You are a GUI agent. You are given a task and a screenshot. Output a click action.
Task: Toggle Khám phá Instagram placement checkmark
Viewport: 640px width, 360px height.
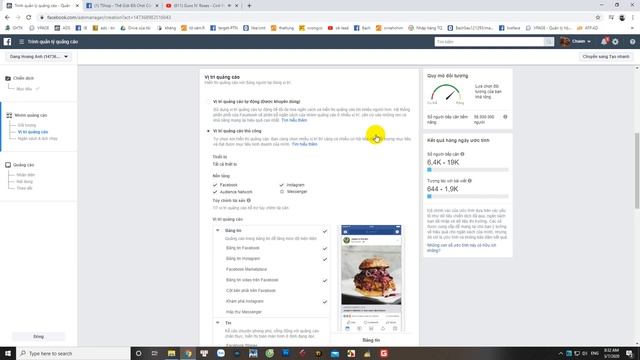325,302
